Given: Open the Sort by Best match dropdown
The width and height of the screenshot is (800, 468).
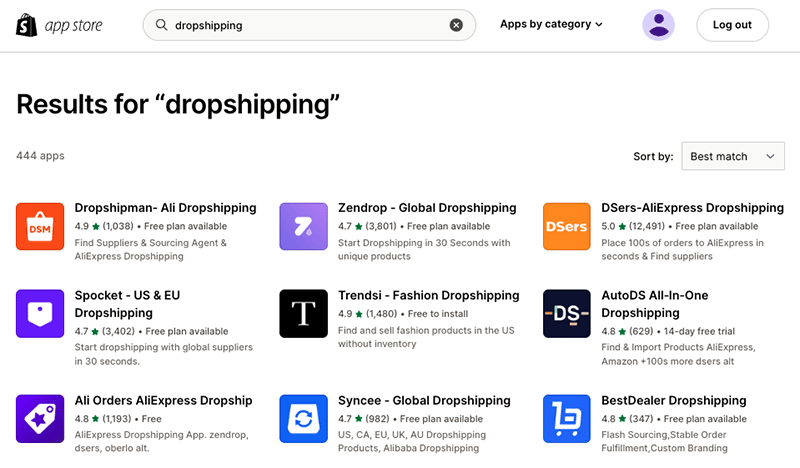Looking at the screenshot, I should click(x=733, y=156).
